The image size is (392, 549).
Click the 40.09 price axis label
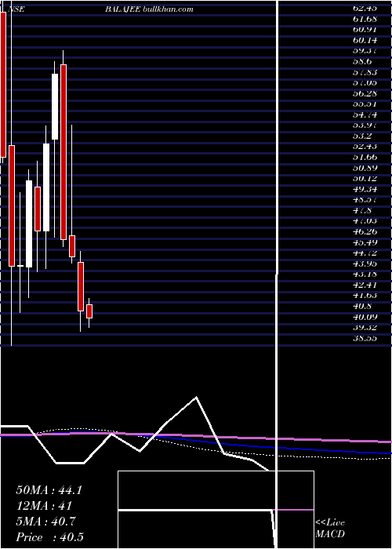click(x=365, y=317)
